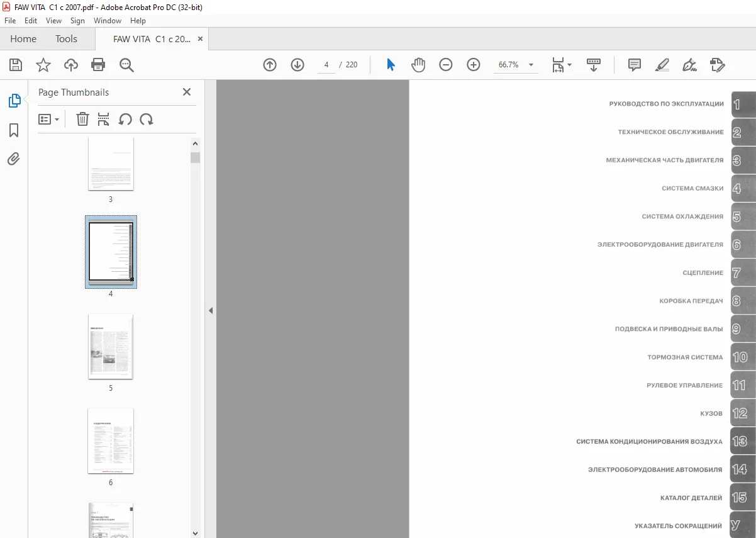Collapse the navigation pane with the arrow

tap(211, 310)
